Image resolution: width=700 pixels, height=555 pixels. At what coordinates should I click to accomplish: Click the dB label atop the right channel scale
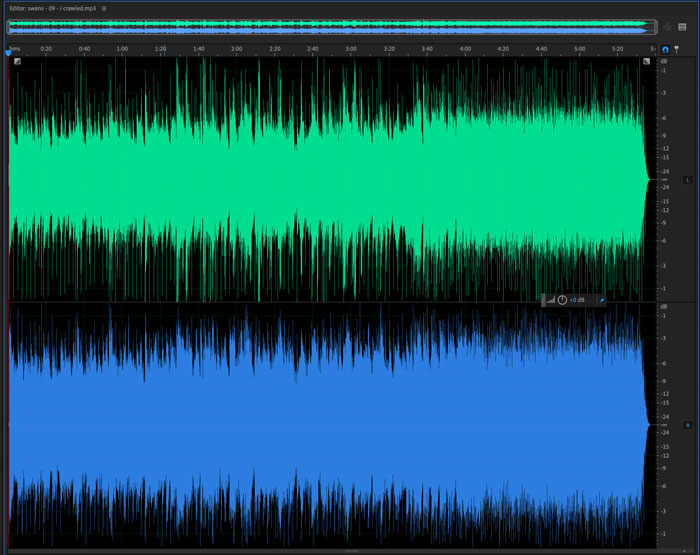(x=664, y=307)
